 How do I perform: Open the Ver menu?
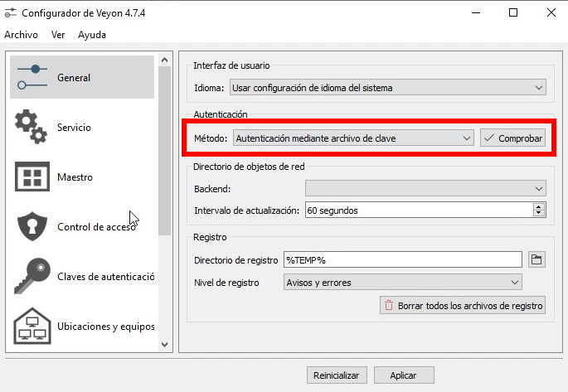[x=58, y=35]
